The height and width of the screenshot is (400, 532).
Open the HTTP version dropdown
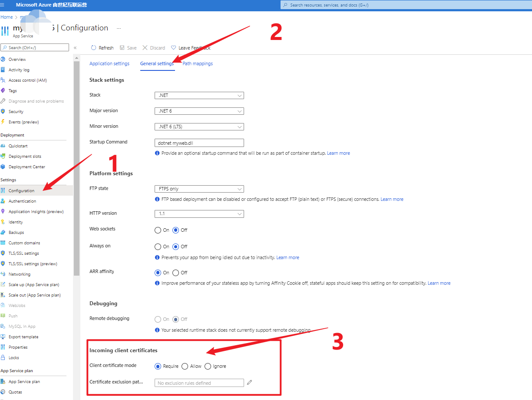[199, 214]
